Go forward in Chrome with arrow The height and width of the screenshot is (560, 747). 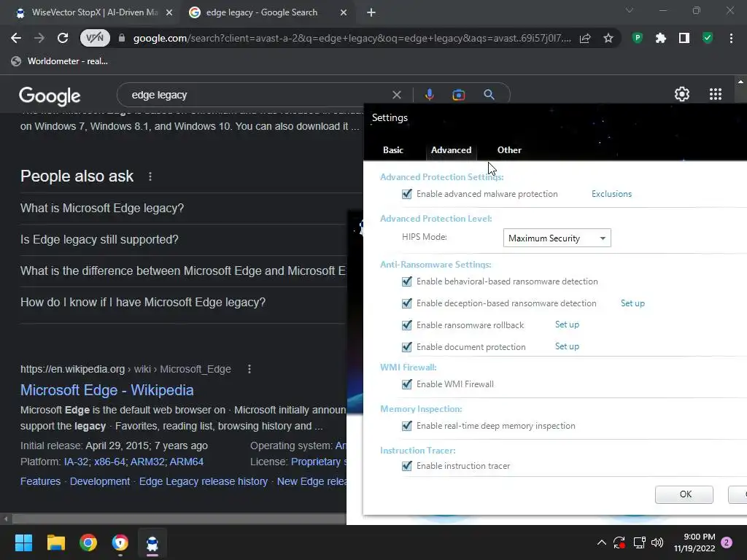tap(39, 38)
